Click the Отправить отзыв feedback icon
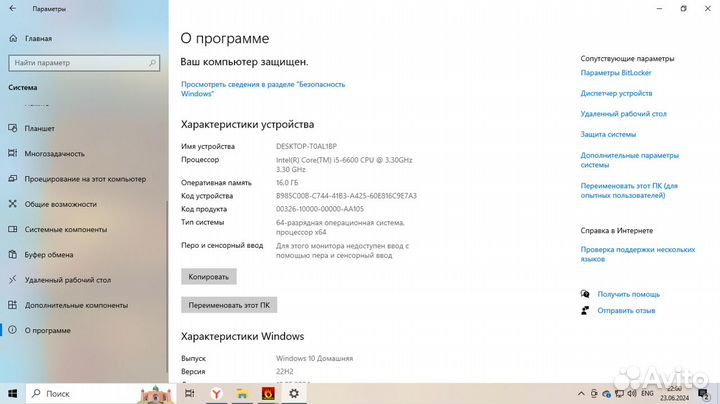Image resolution: width=720 pixels, height=404 pixels. [585, 310]
